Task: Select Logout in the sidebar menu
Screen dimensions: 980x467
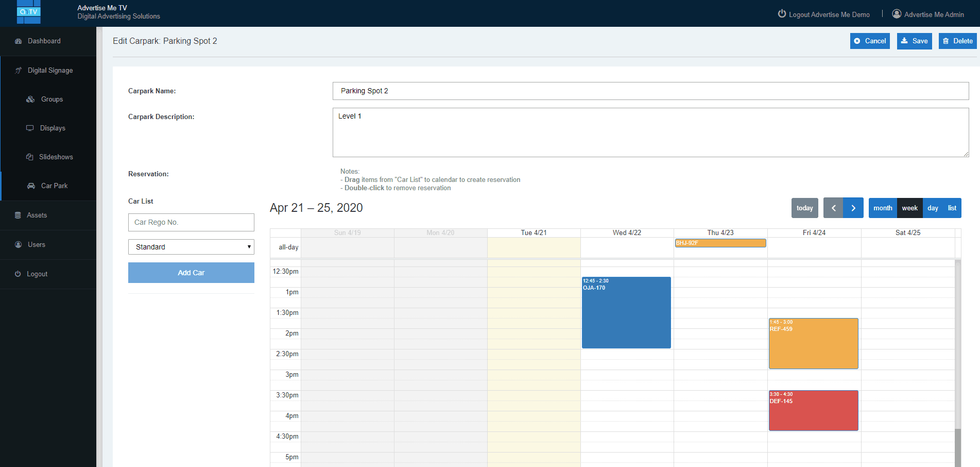Action: [x=37, y=274]
